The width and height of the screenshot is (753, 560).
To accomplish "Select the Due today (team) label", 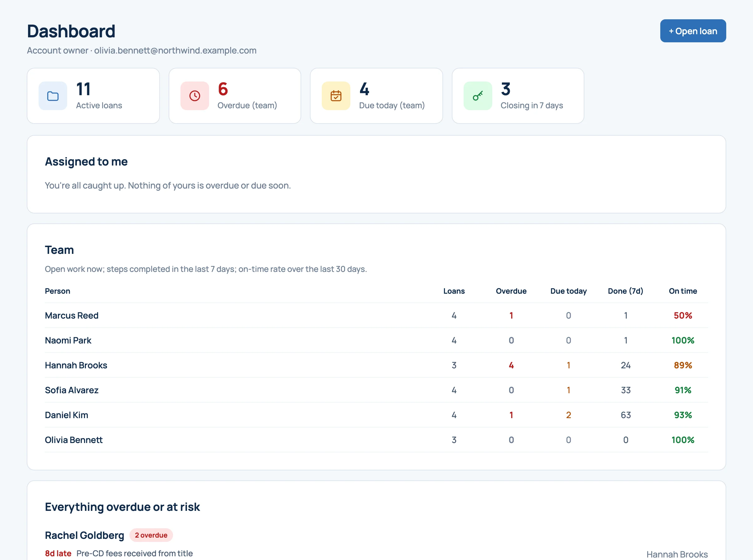I will point(392,105).
